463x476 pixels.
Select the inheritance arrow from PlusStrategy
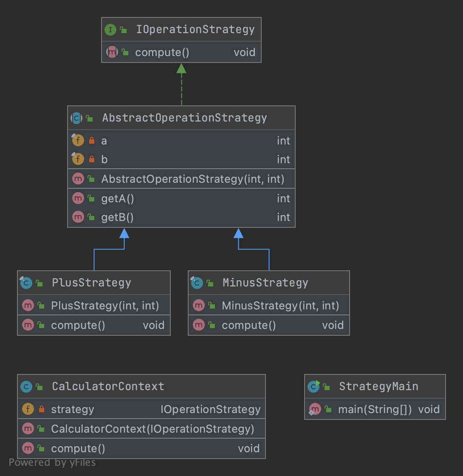tap(124, 234)
